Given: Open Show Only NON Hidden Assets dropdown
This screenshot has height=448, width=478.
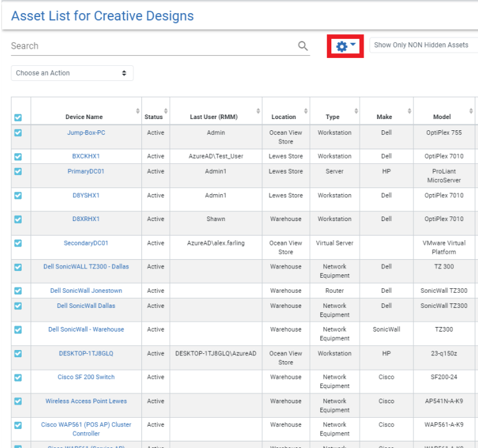Looking at the screenshot, I should [423, 45].
